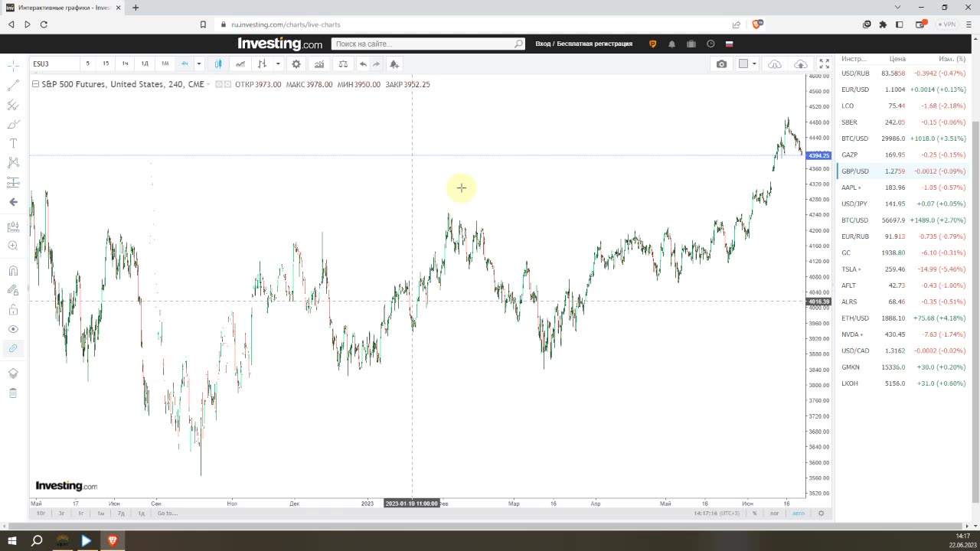
Task: Remove drawings with the trash icon
Action: 13,393
